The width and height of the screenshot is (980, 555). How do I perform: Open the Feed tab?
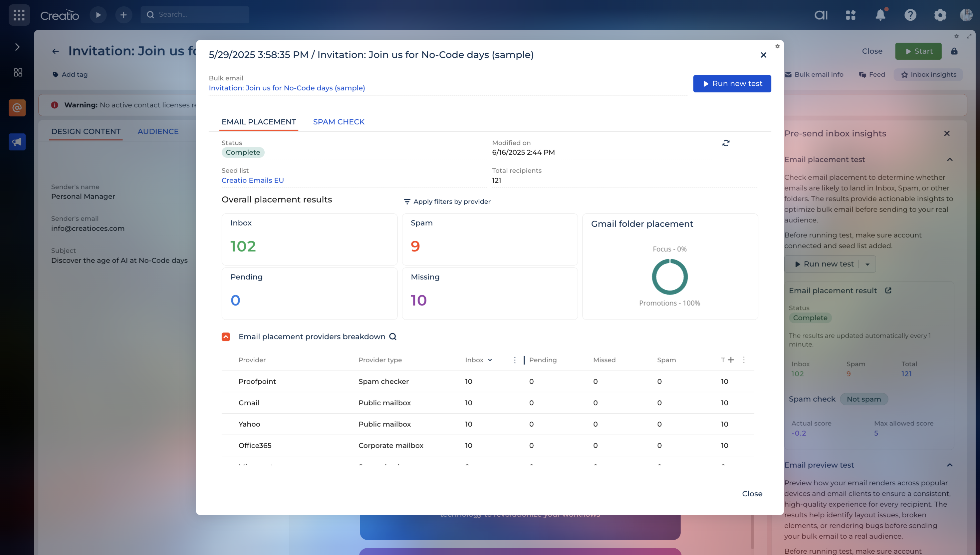872,74
